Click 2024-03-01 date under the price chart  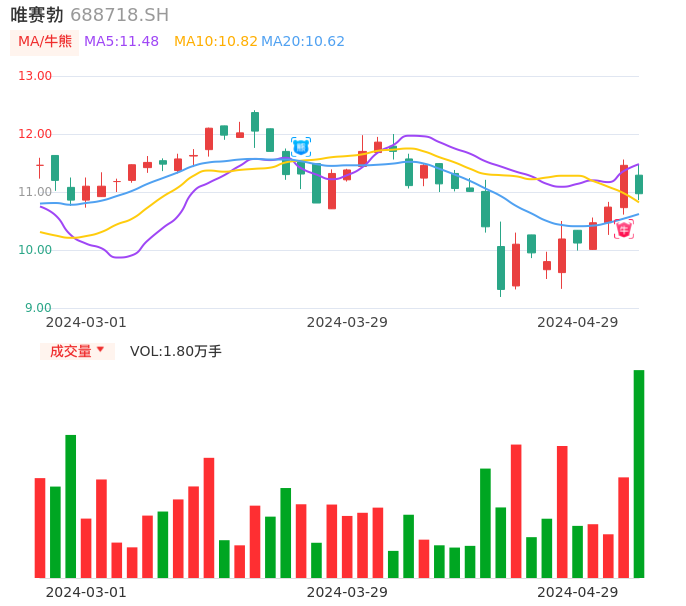click(86, 322)
